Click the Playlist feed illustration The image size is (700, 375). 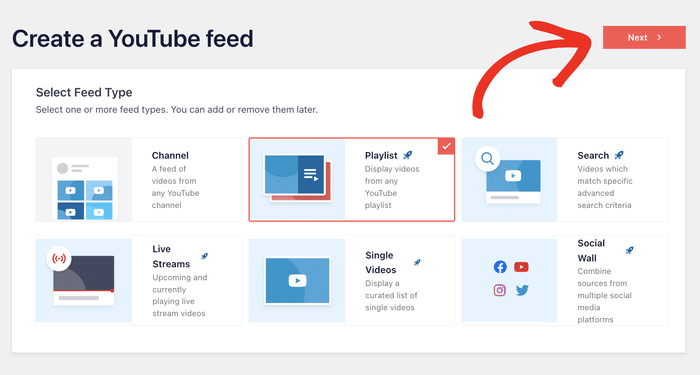coord(297,179)
